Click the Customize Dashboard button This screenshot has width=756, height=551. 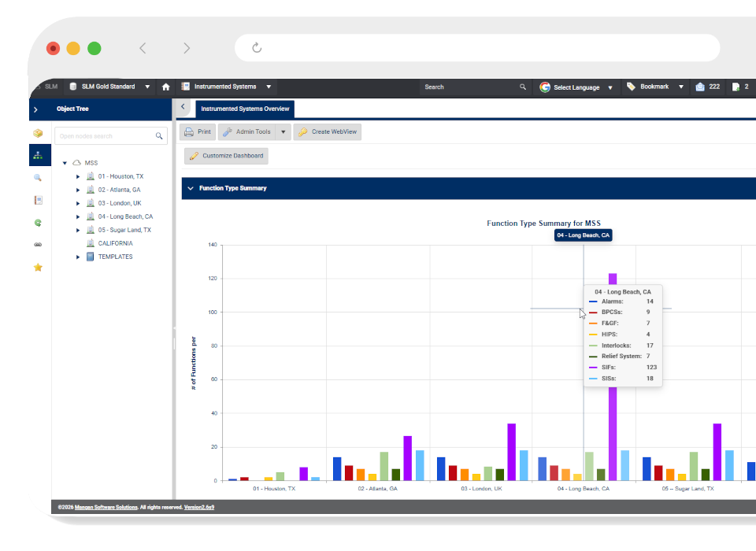[227, 156]
